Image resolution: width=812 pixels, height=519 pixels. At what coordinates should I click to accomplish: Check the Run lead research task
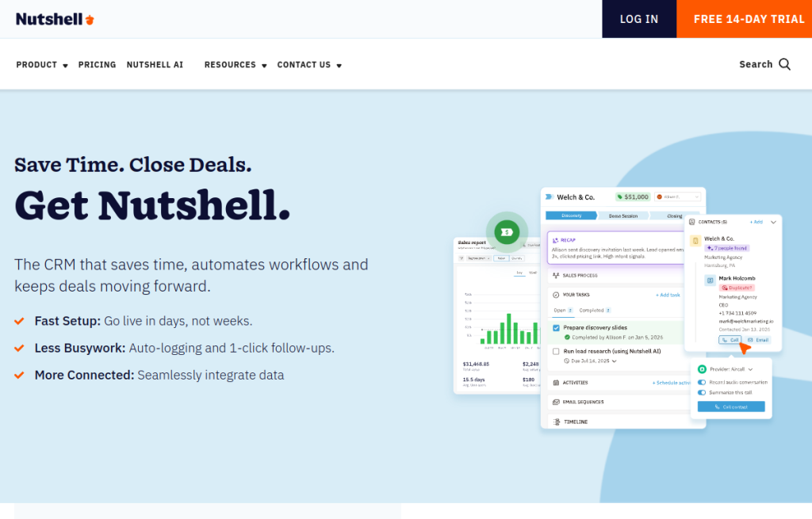(x=556, y=350)
